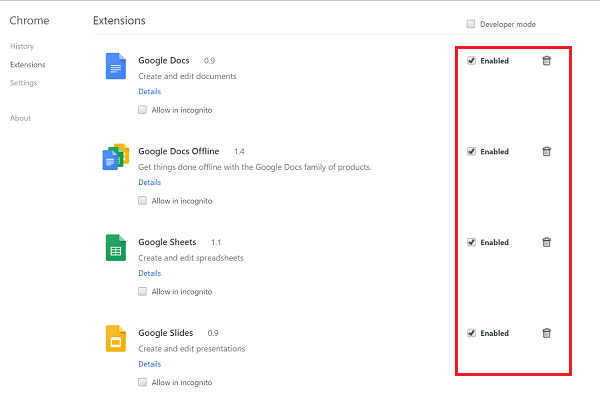Screen dimensions: 600x399
Task: Uncheck Enabled for Google Sheets
Action: [471, 242]
